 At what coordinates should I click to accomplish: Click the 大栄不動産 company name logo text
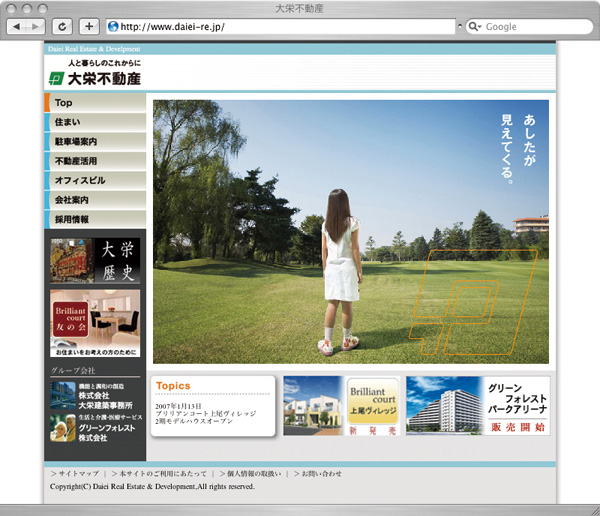(x=104, y=79)
